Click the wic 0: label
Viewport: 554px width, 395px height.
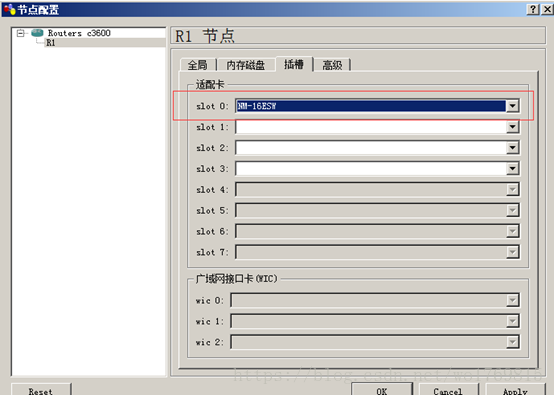coord(210,301)
